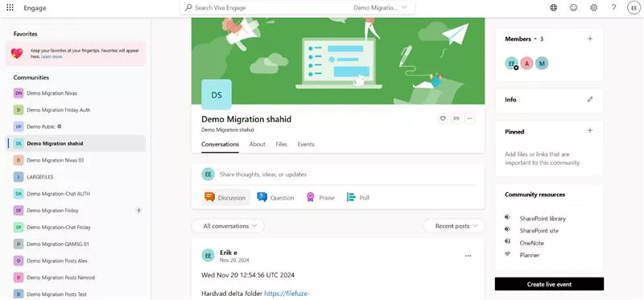Click the Erik e author name
644x300 pixels.
[229, 253]
